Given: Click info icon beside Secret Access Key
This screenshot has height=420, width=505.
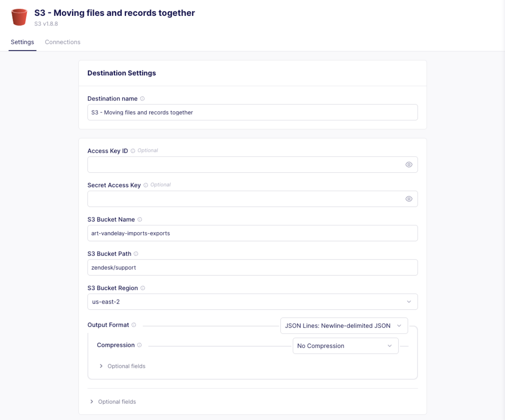Looking at the screenshot, I should [146, 185].
